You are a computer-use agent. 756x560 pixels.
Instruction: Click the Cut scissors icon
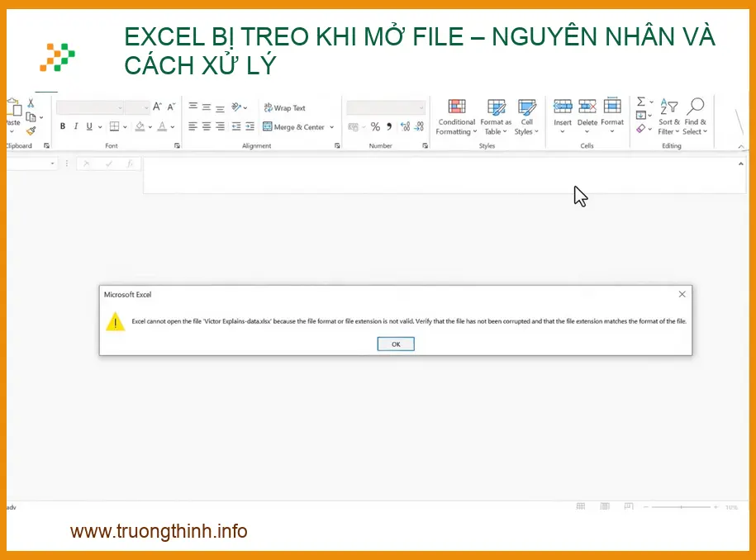click(x=31, y=103)
